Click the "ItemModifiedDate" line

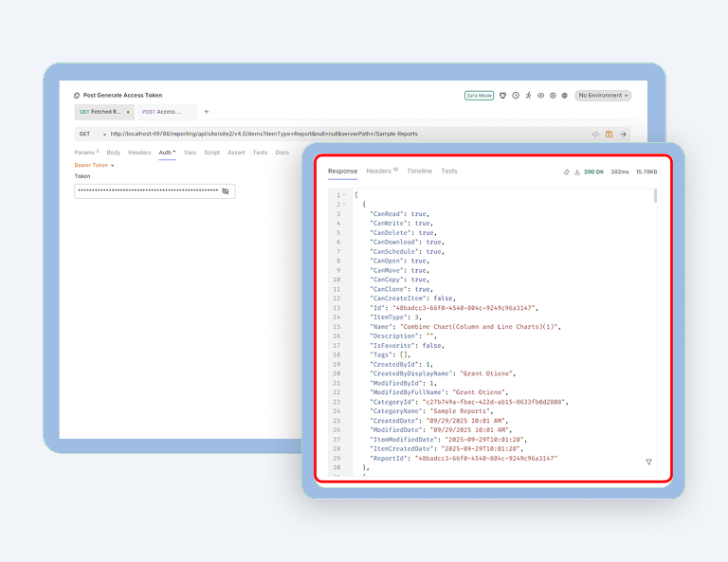tap(448, 440)
